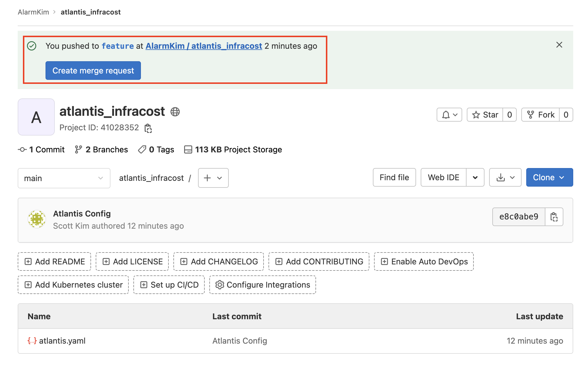Click Find file button

(x=394, y=178)
